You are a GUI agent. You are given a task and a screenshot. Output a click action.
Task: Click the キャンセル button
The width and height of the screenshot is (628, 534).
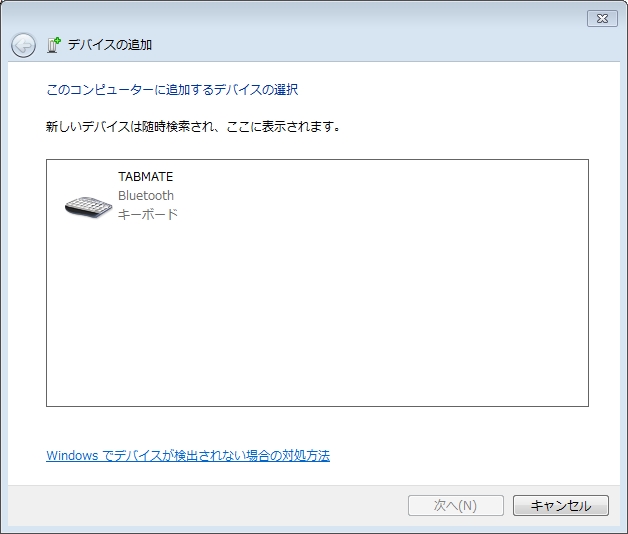tap(560, 505)
